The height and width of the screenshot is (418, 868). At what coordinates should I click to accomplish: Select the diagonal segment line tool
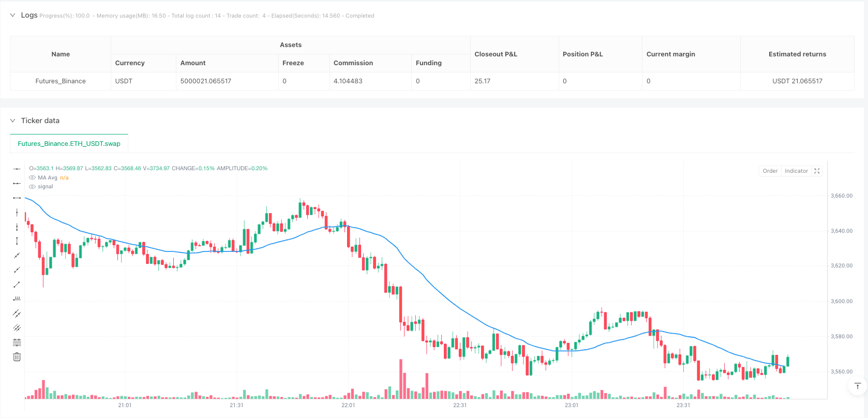pos(17,285)
